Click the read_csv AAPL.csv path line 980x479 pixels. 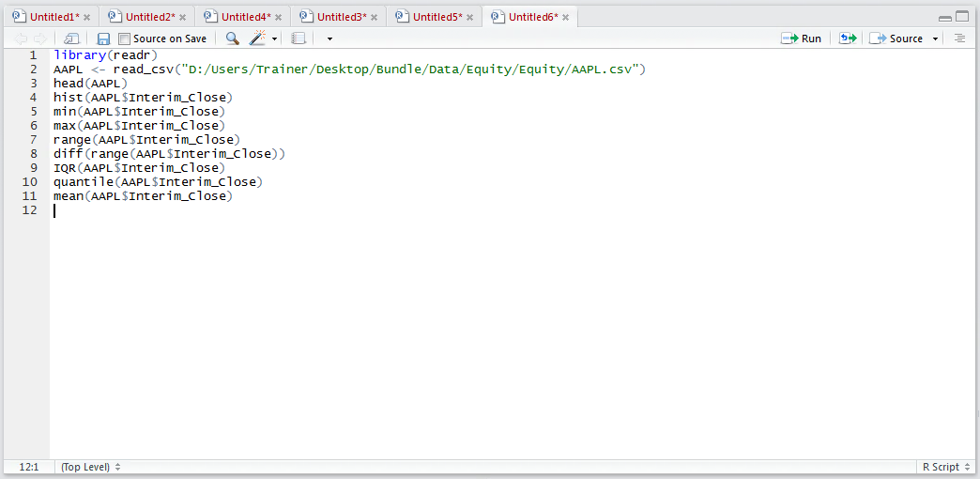pyautogui.click(x=349, y=70)
